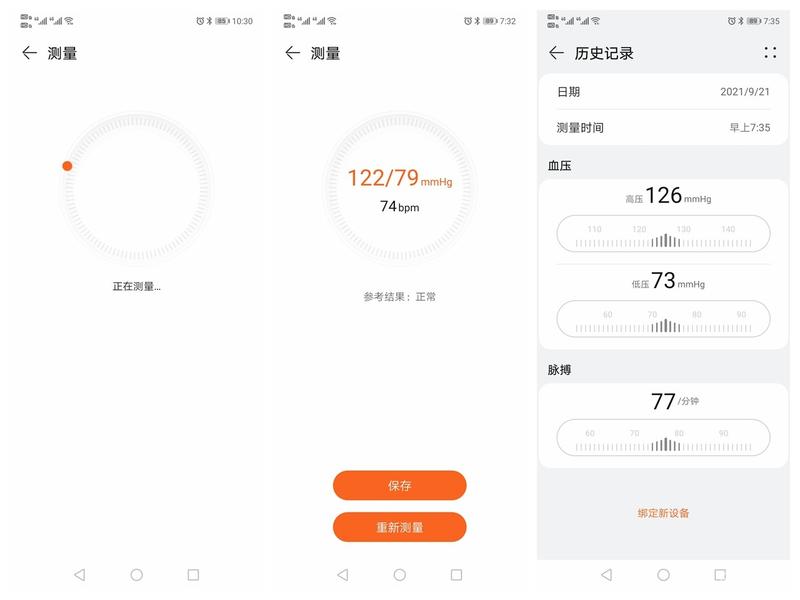The image size is (800, 600).
Task: Tap Android back key under history screen
Action: tap(607, 575)
